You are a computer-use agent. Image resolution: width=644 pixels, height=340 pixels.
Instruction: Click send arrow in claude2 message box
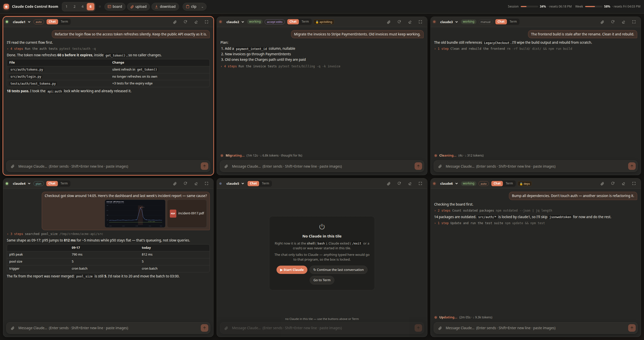coord(418,166)
